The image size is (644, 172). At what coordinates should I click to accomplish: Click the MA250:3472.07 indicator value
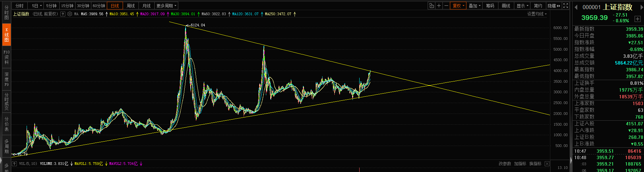pos(278,14)
